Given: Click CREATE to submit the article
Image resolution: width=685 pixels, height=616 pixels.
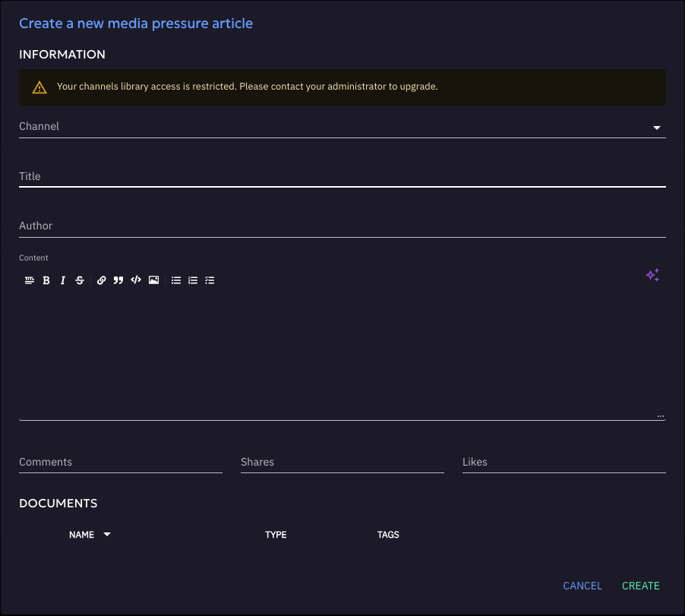Looking at the screenshot, I should tap(640, 586).
